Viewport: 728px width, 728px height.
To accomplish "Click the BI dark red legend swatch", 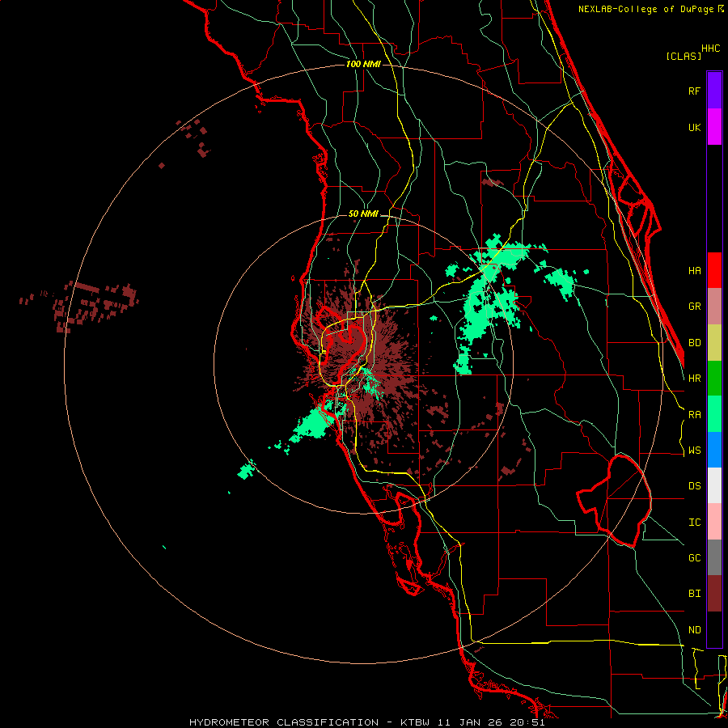I will point(714,594).
